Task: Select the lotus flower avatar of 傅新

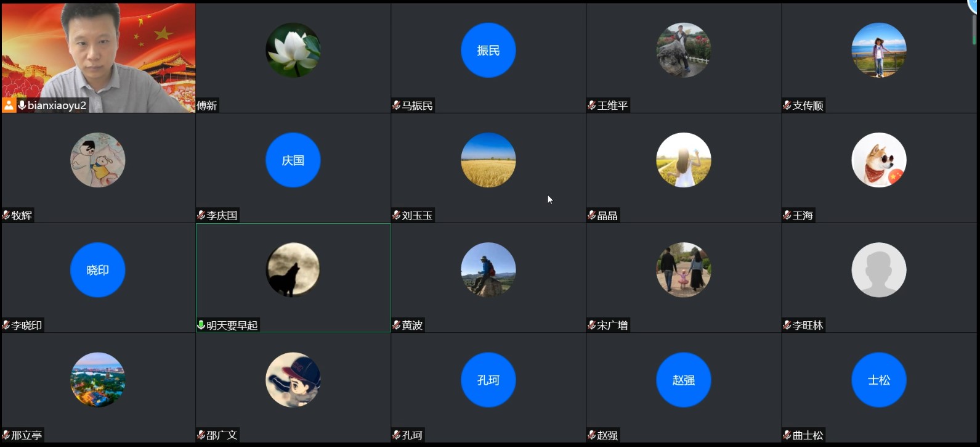Action: click(x=293, y=50)
